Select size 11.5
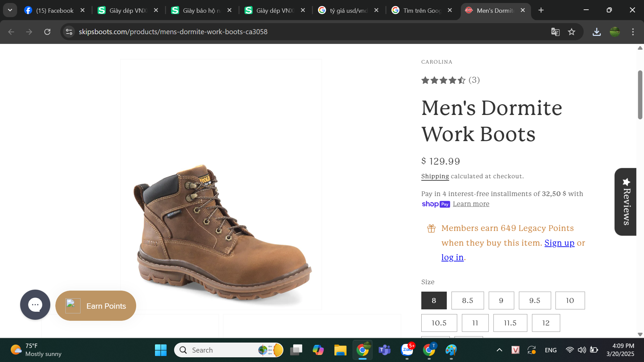This screenshot has height=362, width=644. tap(510, 323)
